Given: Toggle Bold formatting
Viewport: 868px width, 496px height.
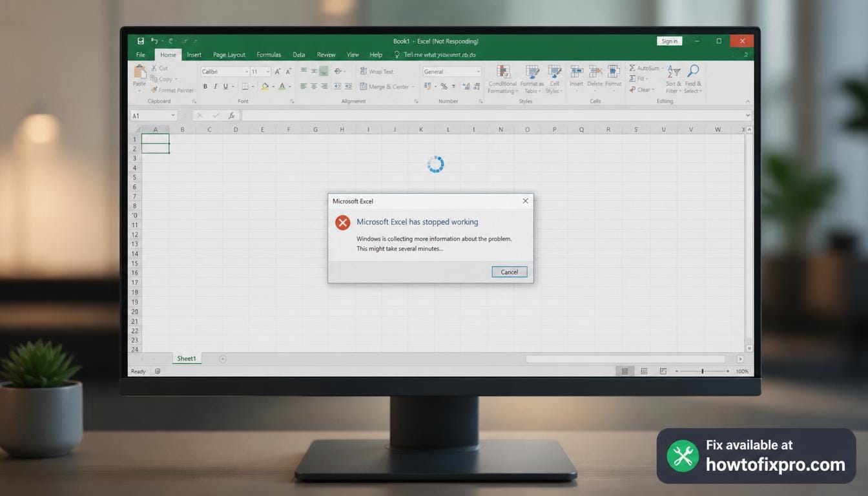Looking at the screenshot, I should click(x=205, y=87).
